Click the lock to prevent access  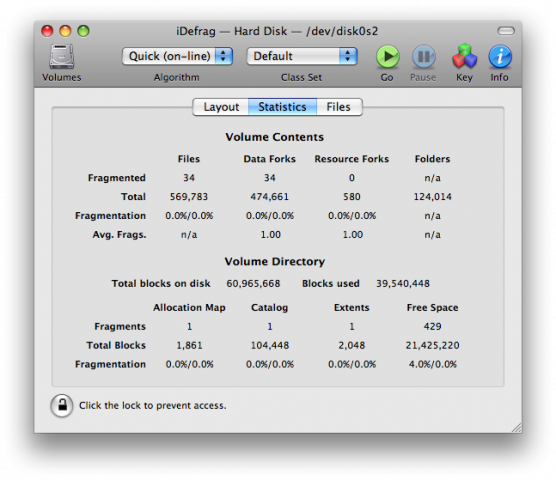point(62,405)
